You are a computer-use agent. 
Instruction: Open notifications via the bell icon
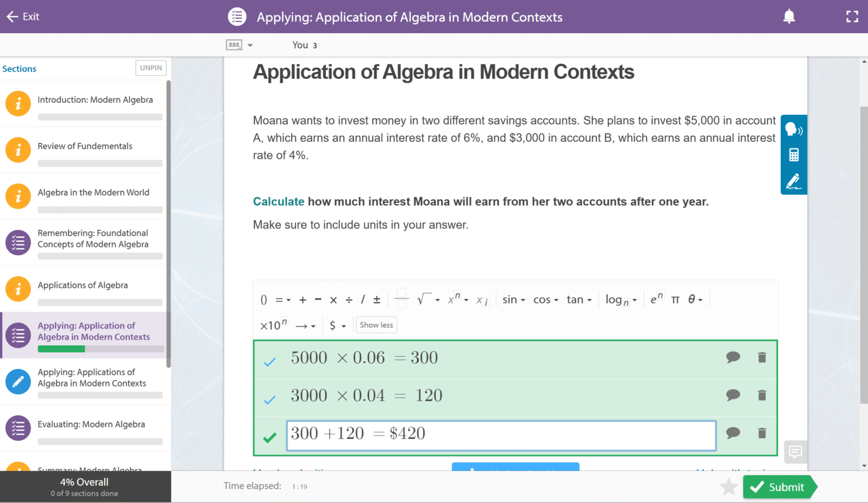[x=789, y=16]
